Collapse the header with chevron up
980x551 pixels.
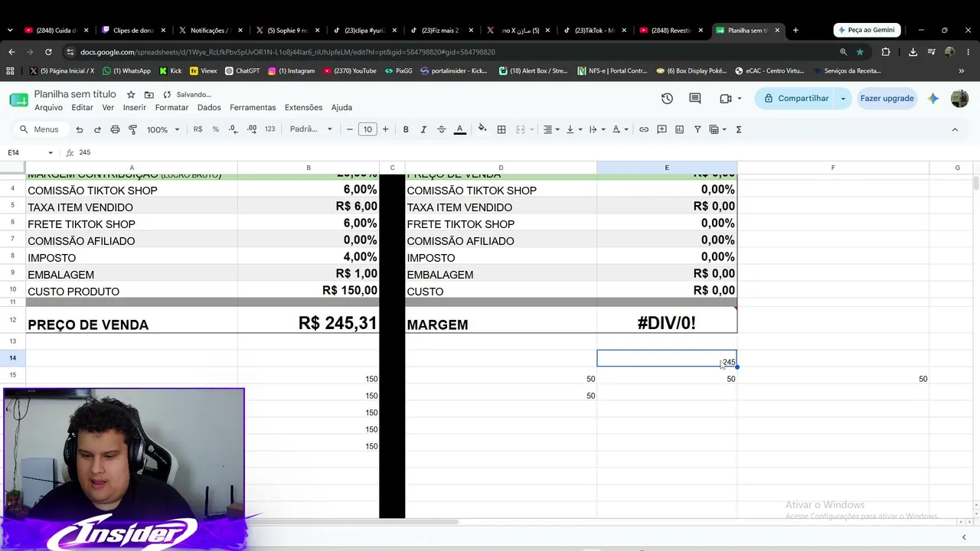[955, 129]
